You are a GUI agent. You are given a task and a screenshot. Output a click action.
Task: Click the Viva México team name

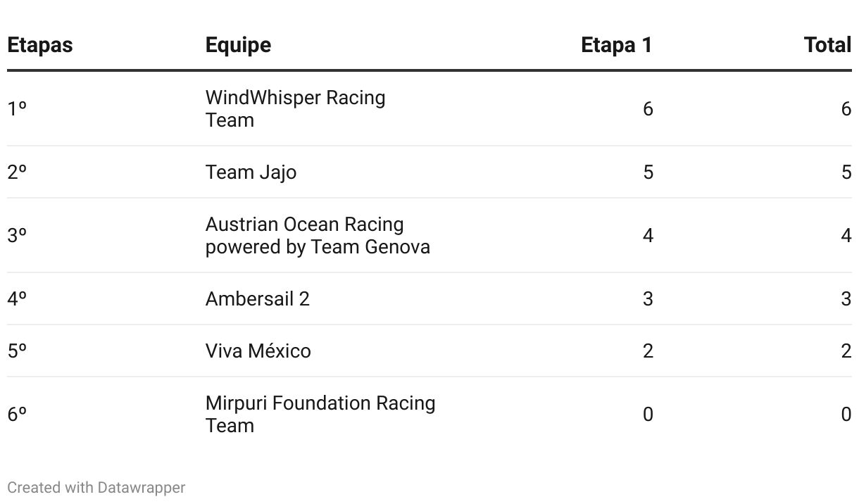(x=258, y=351)
